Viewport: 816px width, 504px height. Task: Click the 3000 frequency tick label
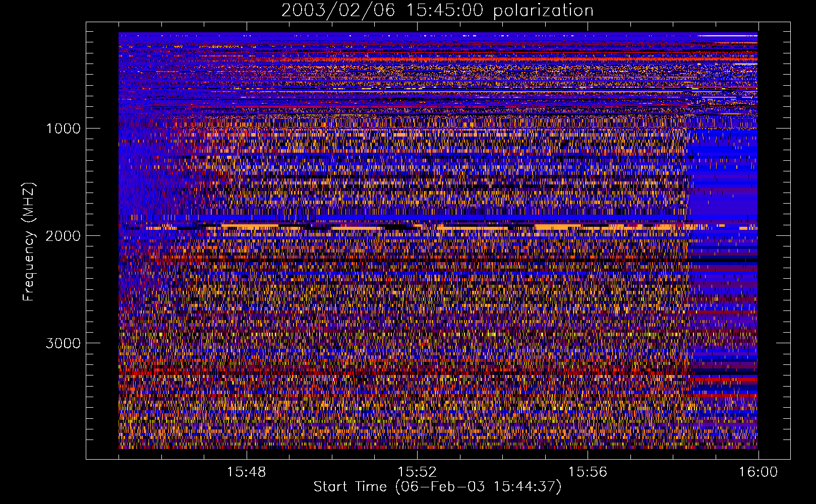tap(63, 343)
